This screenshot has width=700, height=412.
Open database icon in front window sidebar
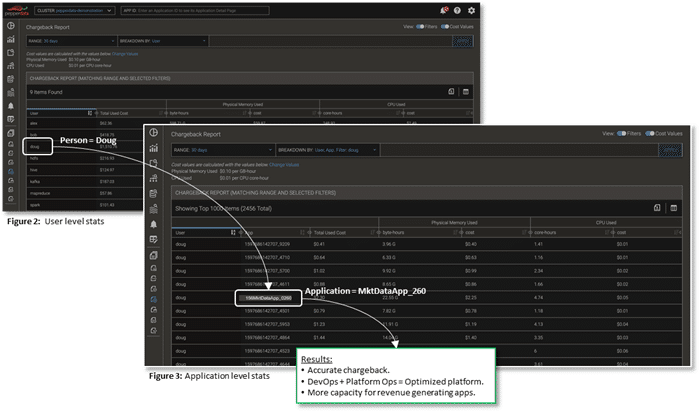154,193
